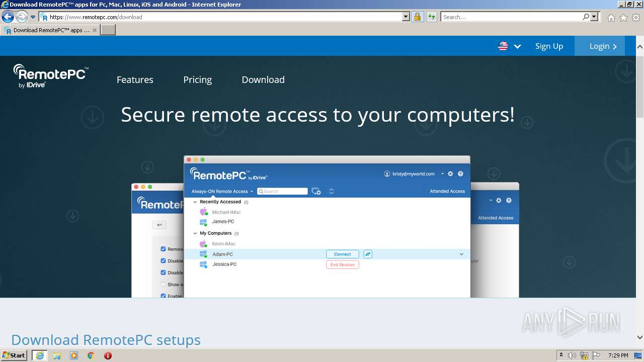Select Attended Access tab in right background window
The width and height of the screenshot is (644, 362).
[496, 218]
